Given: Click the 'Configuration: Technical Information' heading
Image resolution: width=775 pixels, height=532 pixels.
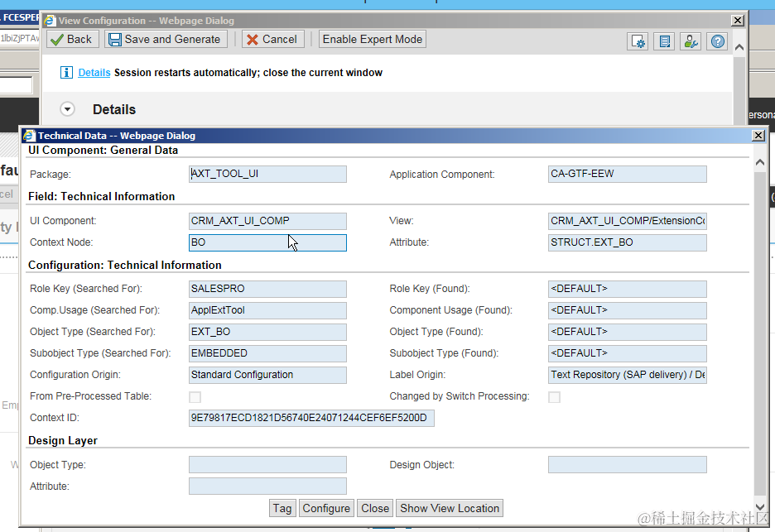Looking at the screenshot, I should [124, 266].
